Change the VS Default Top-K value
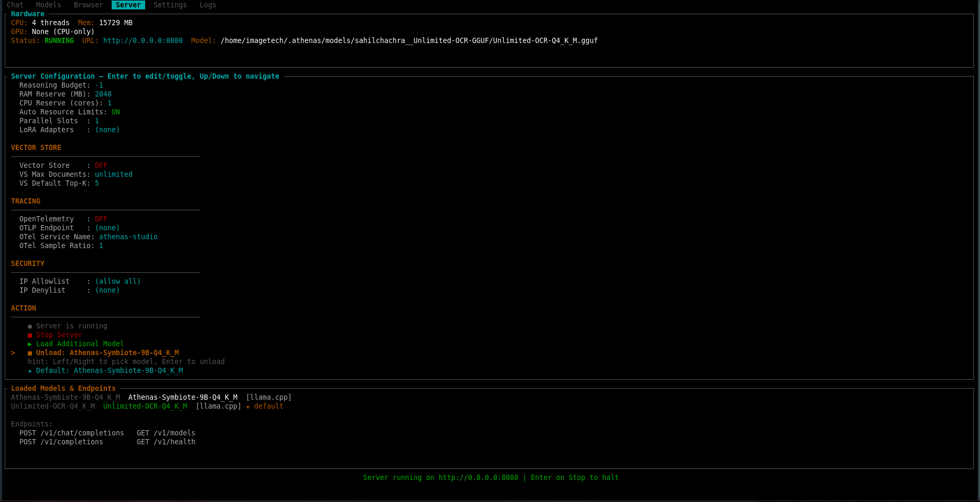The width and height of the screenshot is (980, 502). pos(97,184)
